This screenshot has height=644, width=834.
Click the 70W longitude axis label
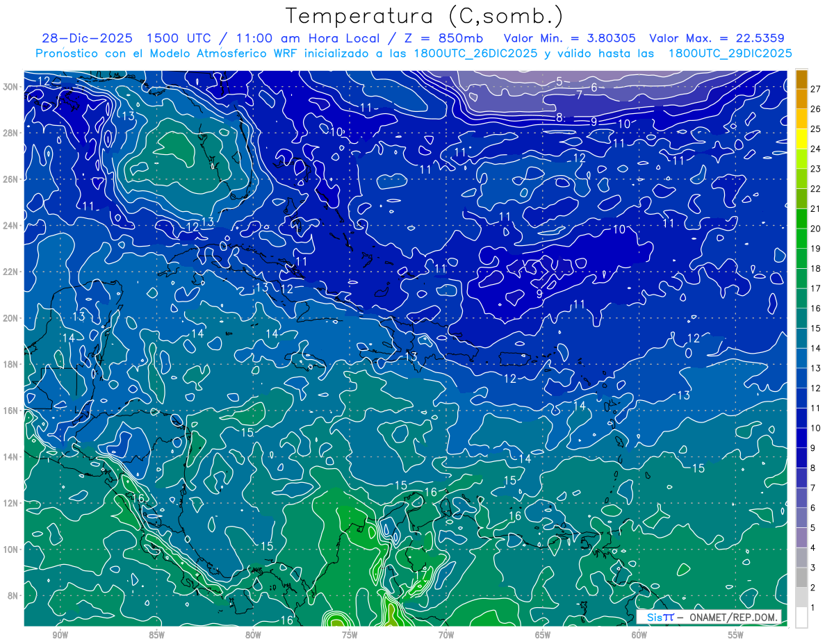click(x=446, y=635)
